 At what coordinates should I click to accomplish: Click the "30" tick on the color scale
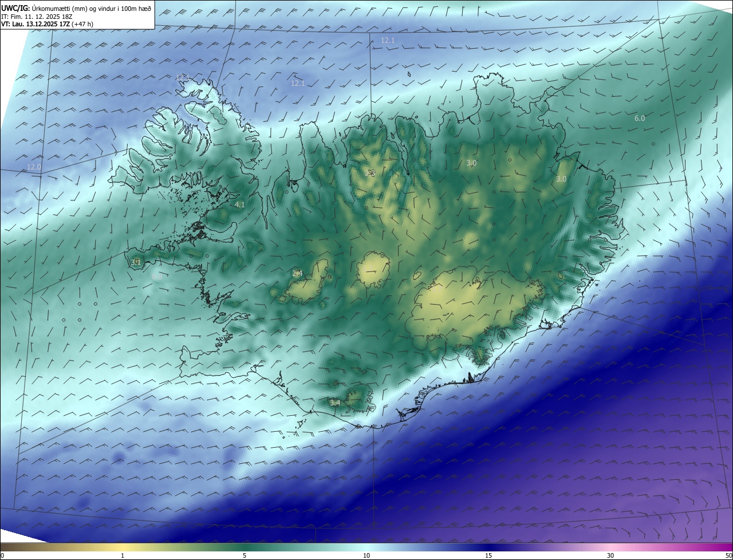pyautogui.click(x=610, y=555)
